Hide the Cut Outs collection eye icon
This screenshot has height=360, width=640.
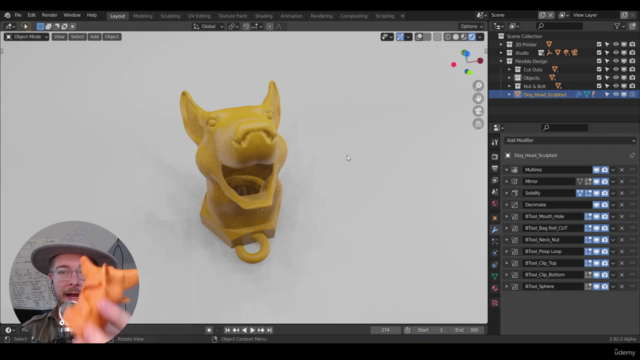point(616,69)
